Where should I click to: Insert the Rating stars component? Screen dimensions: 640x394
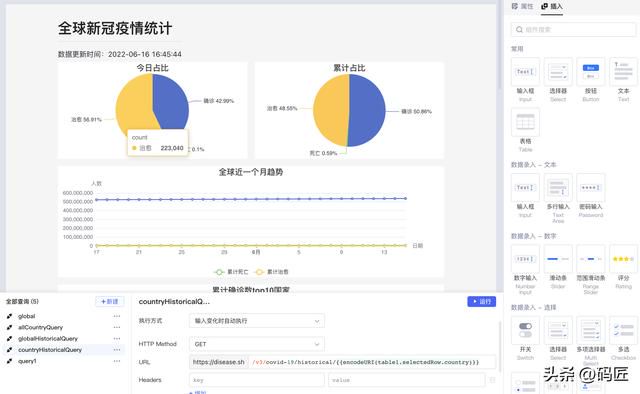(x=623, y=259)
